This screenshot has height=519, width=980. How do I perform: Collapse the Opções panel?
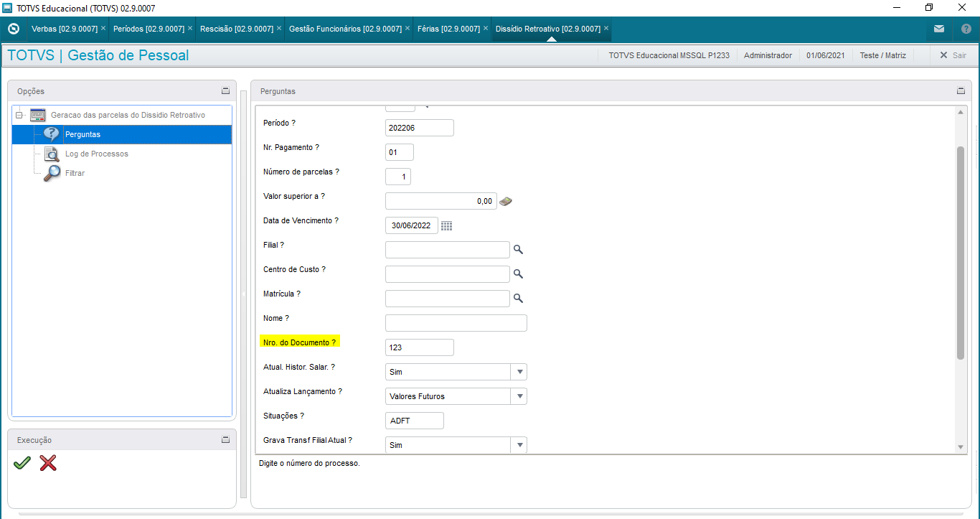[225, 91]
